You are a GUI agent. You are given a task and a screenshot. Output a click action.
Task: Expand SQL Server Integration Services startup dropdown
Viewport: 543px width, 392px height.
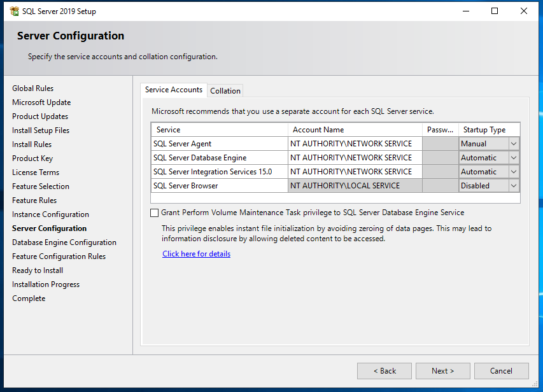(513, 171)
